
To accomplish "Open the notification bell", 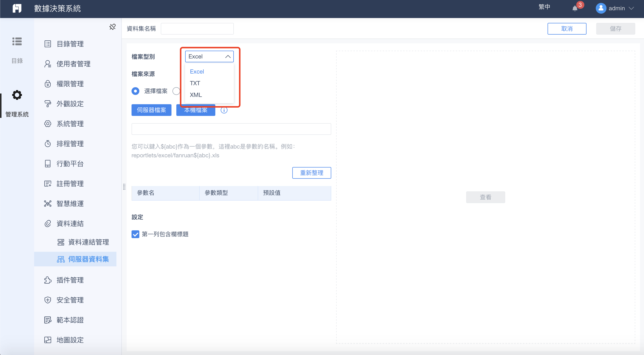I will click(575, 9).
